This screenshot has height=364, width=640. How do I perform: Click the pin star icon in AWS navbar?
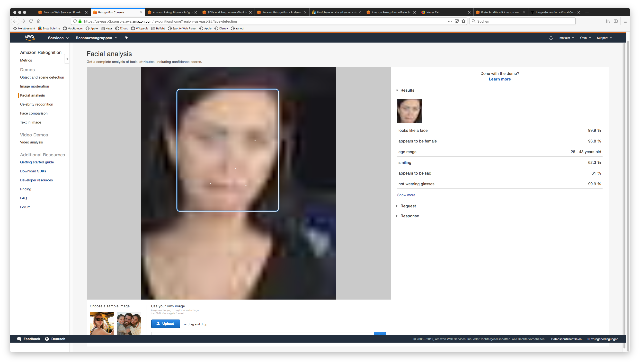(126, 38)
